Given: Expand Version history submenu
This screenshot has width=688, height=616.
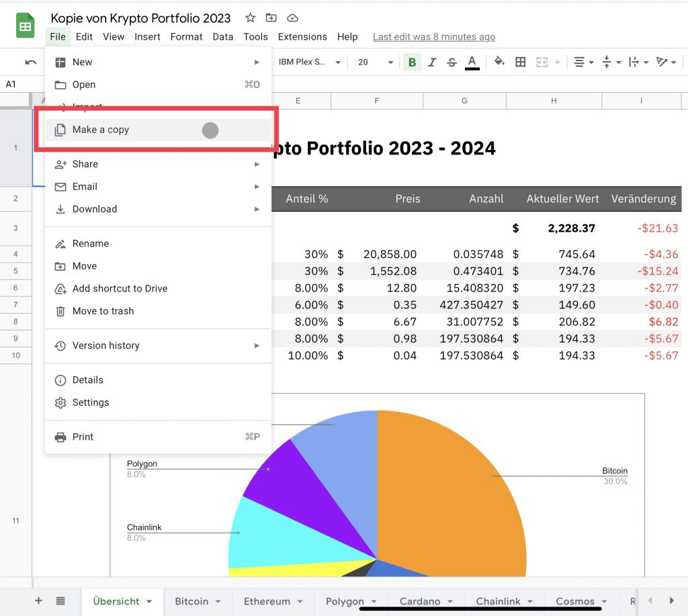Looking at the screenshot, I should 158,346.
